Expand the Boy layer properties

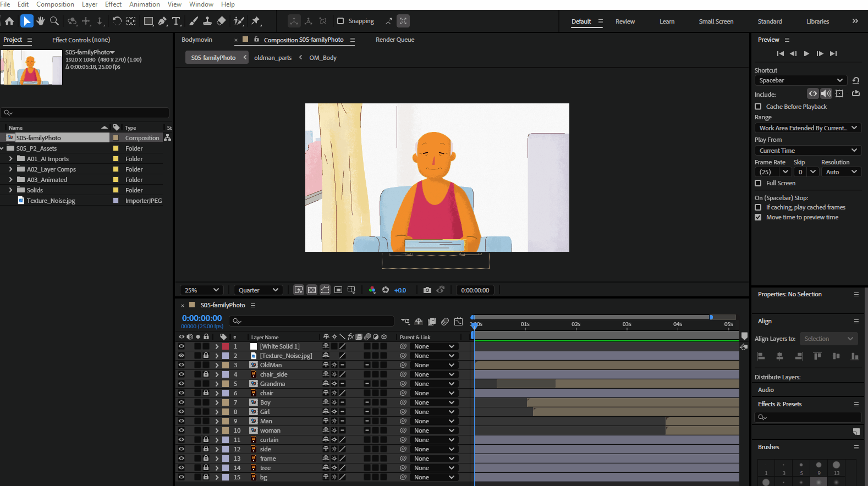(217, 402)
